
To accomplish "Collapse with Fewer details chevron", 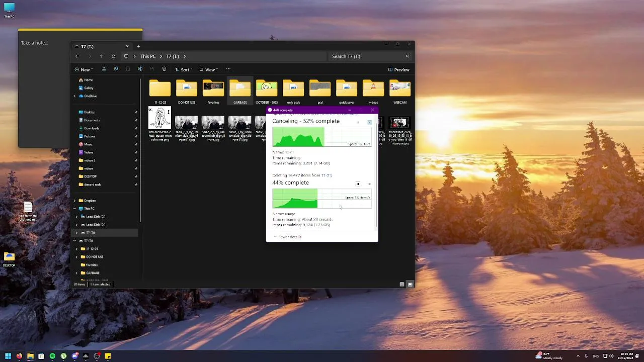I will click(x=275, y=237).
